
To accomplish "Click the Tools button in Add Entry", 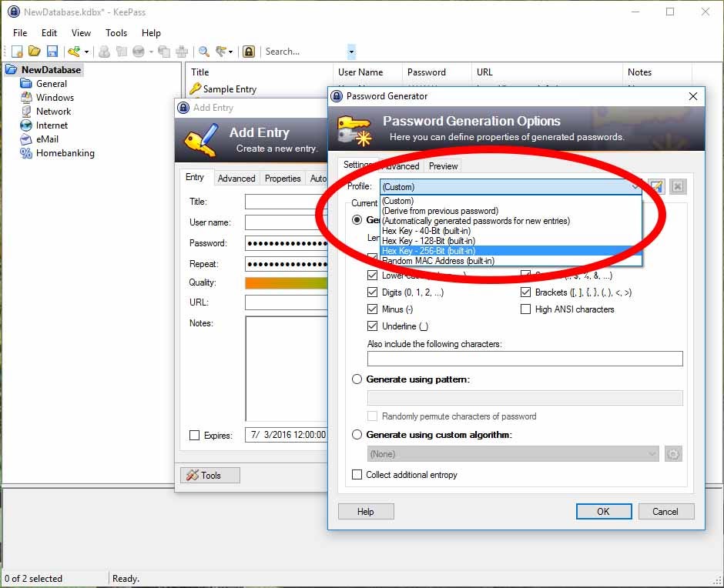I will [210, 475].
